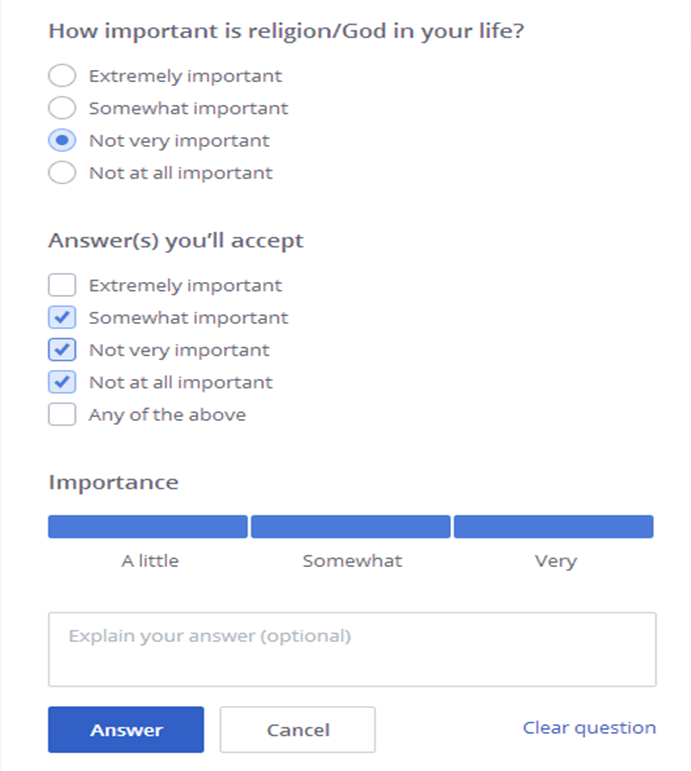The image size is (691, 771).
Task: Select 'Not very important' radio button
Action: [x=62, y=141]
